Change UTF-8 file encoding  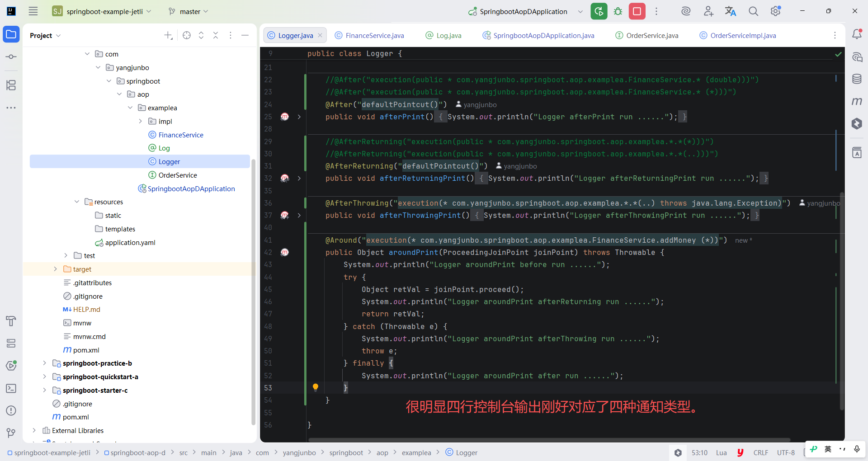(786, 452)
